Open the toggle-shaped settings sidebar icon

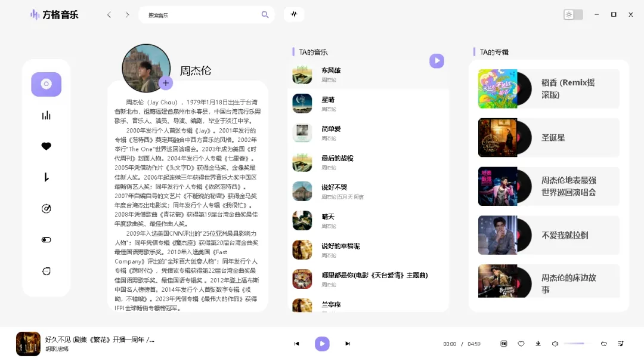pos(47,240)
